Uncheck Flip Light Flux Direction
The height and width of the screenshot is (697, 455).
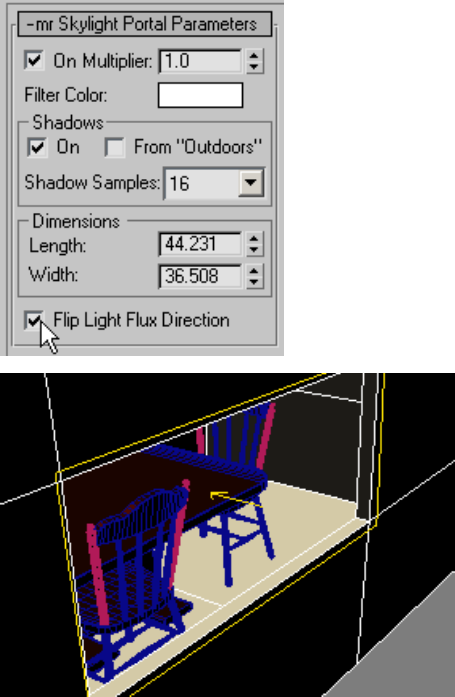point(34,320)
